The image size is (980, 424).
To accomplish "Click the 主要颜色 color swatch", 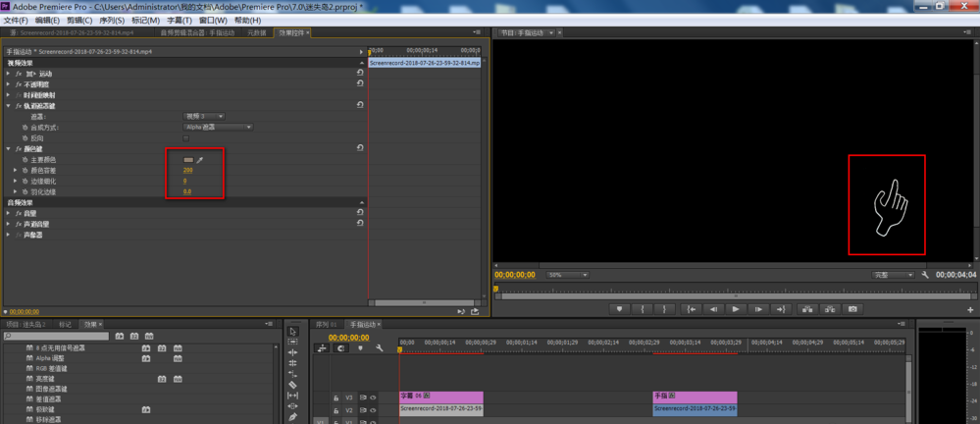I will [188, 159].
